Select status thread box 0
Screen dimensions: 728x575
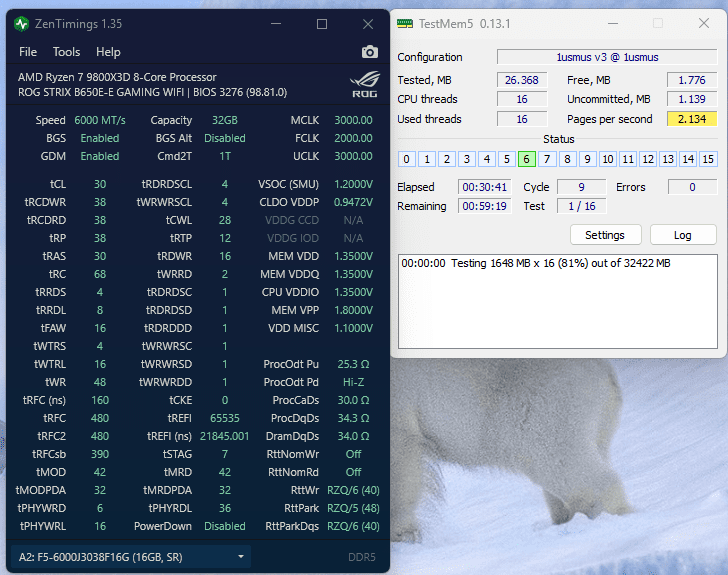click(x=406, y=159)
